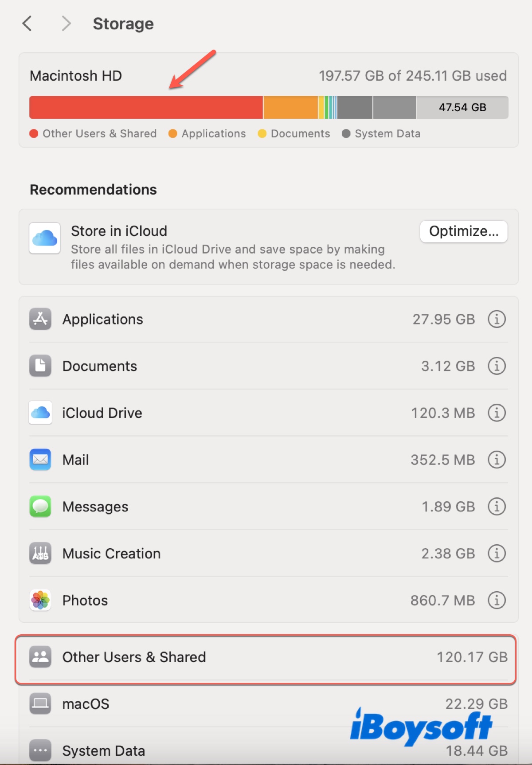Show info for Mail storage

497,460
